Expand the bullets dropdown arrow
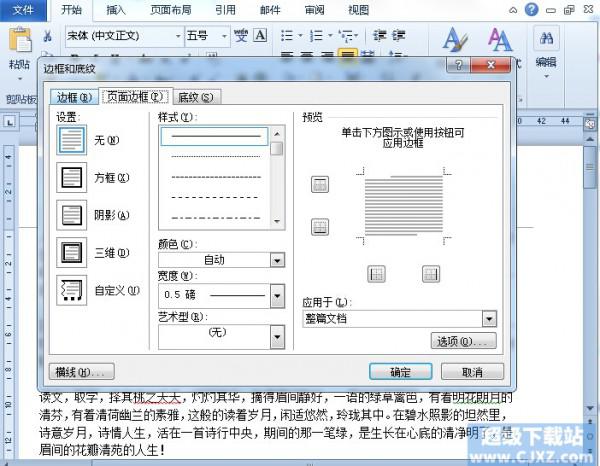 [x=300, y=36]
